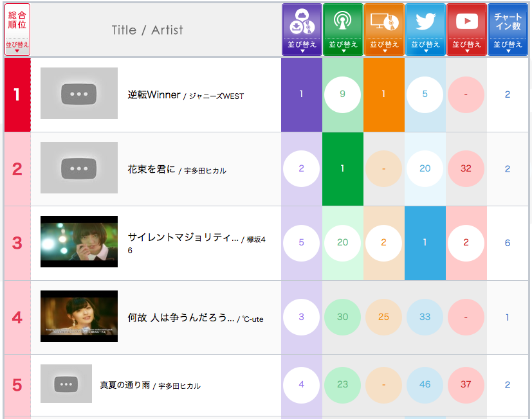Viewport: 532px width, 419px height.
Task: Sort Twitter column with 並び替え arrow
Action: [425, 46]
